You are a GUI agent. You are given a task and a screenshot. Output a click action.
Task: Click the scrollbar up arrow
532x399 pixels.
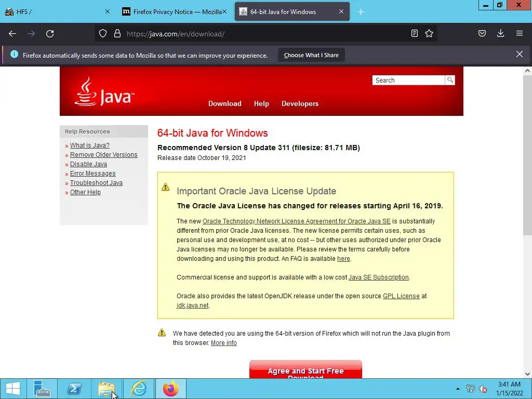point(527,71)
